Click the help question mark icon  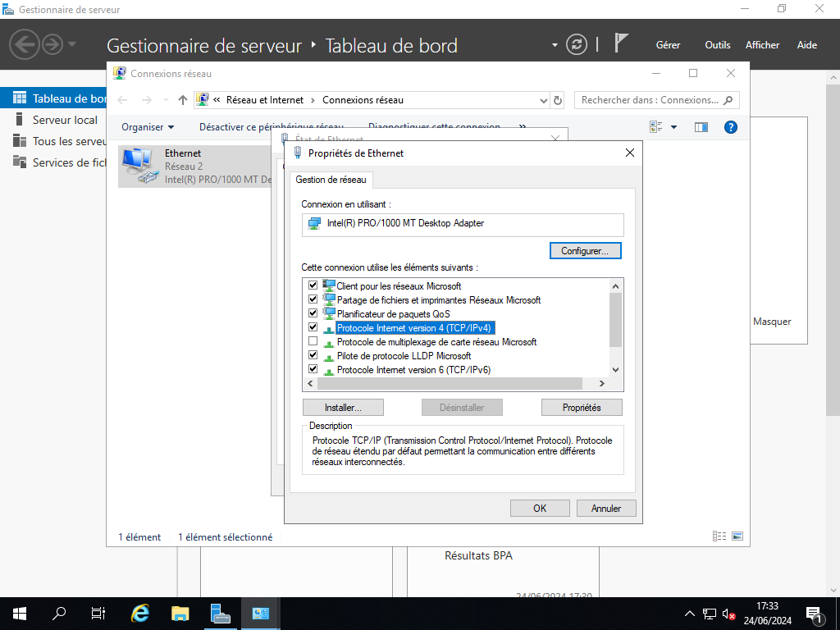[x=731, y=127]
